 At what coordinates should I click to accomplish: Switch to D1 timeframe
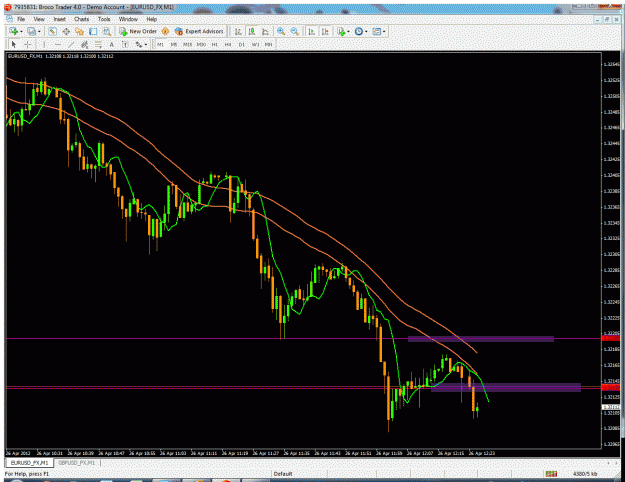click(x=242, y=45)
